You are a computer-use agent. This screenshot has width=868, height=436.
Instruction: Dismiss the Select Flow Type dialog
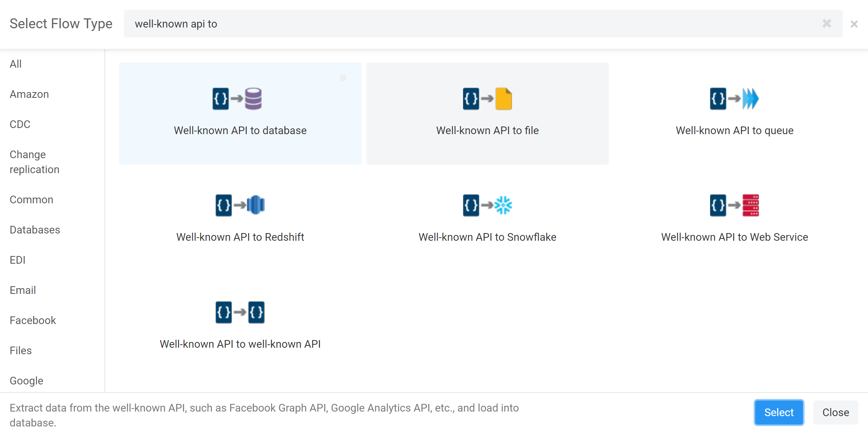[854, 24]
